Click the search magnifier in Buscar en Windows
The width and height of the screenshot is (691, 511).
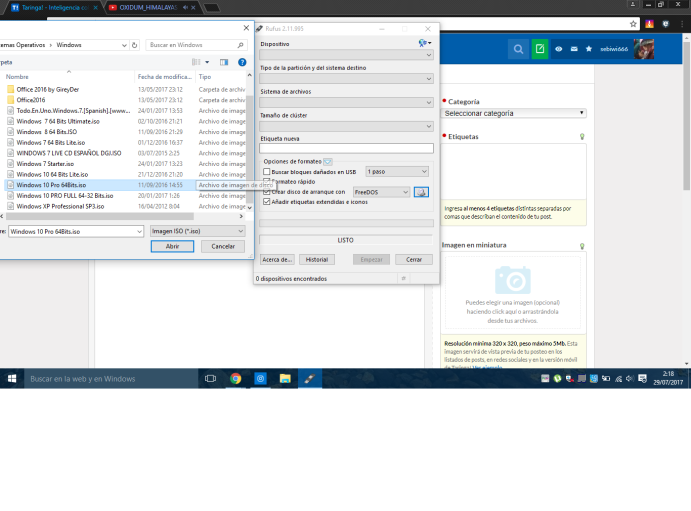click(x=240, y=45)
